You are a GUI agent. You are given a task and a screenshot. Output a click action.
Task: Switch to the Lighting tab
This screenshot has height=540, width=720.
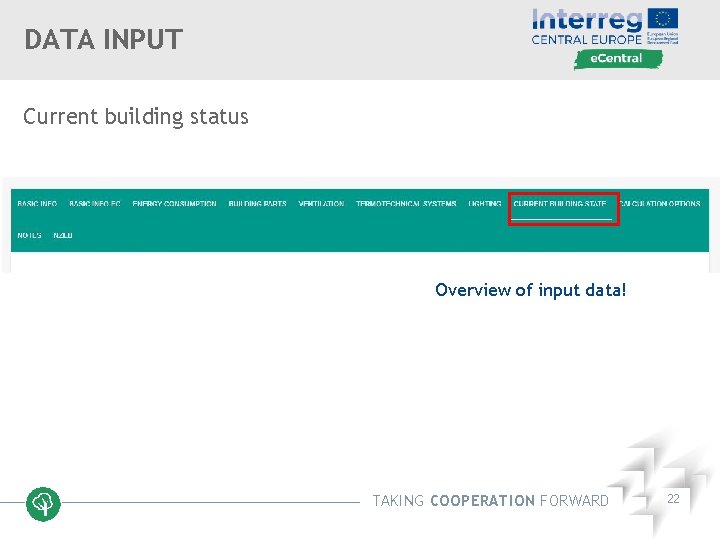point(485,203)
